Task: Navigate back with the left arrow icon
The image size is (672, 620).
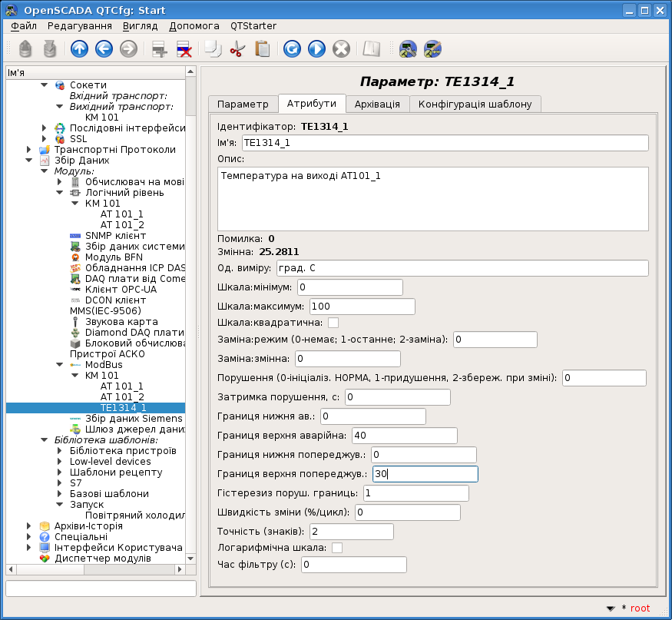Action: pyautogui.click(x=104, y=49)
